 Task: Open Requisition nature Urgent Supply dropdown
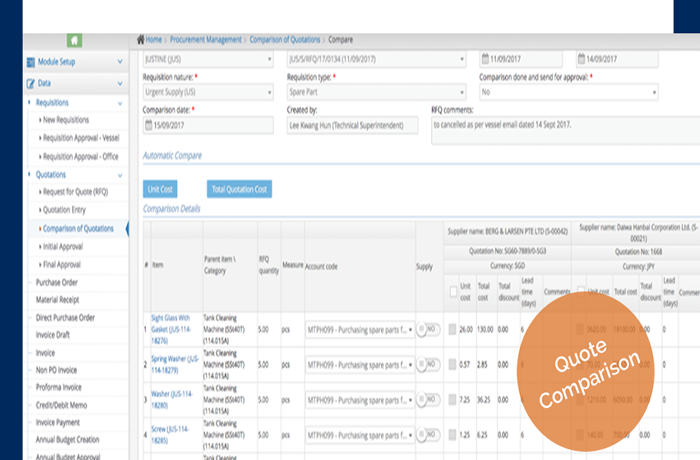click(208, 92)
